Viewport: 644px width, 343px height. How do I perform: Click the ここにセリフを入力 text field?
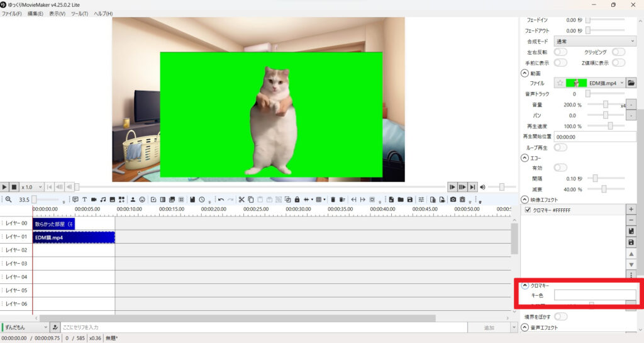point(264,327)
